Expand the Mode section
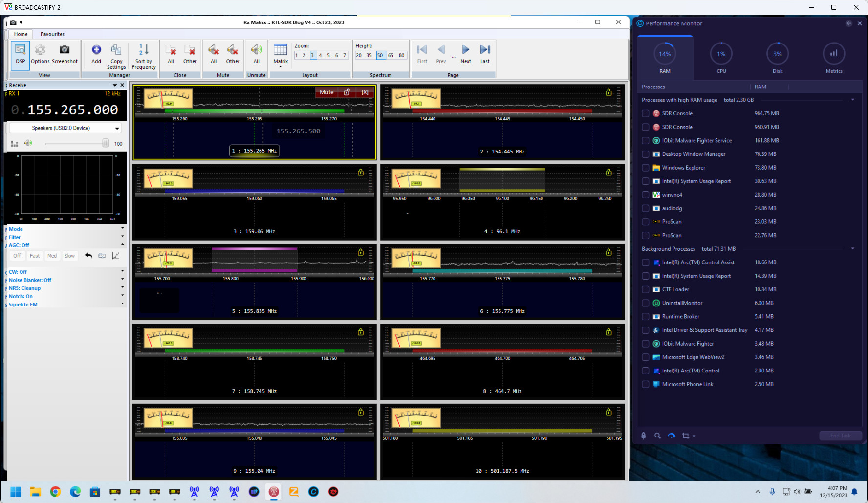Screen dimensions: 868x503 [16, 229]
